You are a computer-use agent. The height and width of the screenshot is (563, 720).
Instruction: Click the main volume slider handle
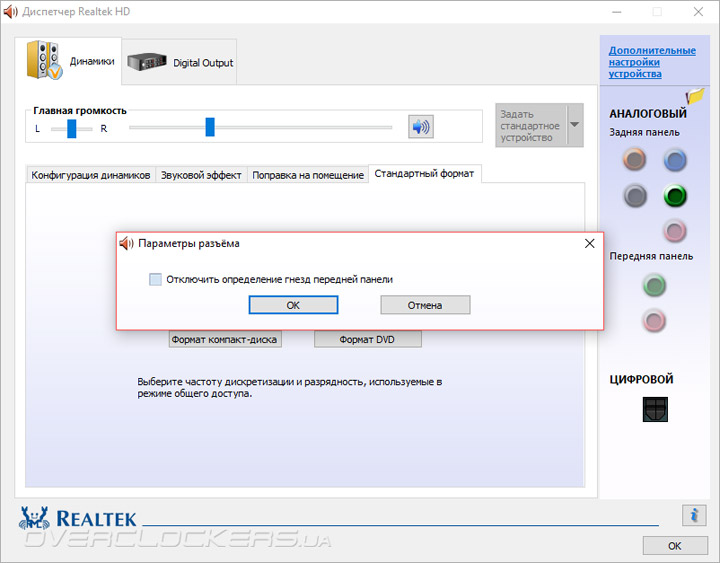pyautogui.click(x=210, y=127)
